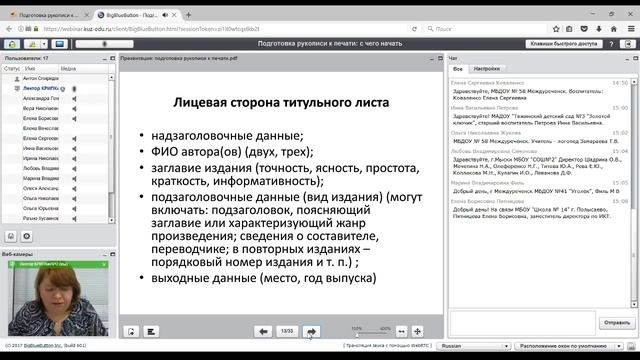Click the Pocket shield icon
This screenshot has height=360, width=640.
click(584, 29)
